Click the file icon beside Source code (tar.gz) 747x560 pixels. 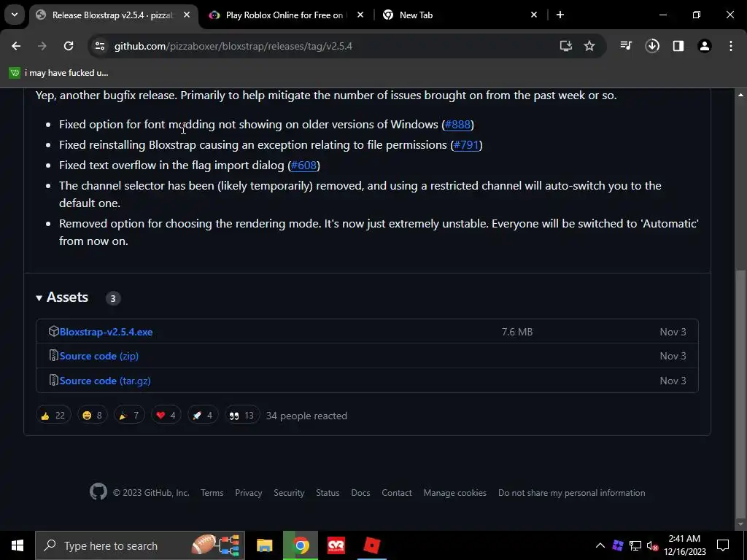click(54, 381)
